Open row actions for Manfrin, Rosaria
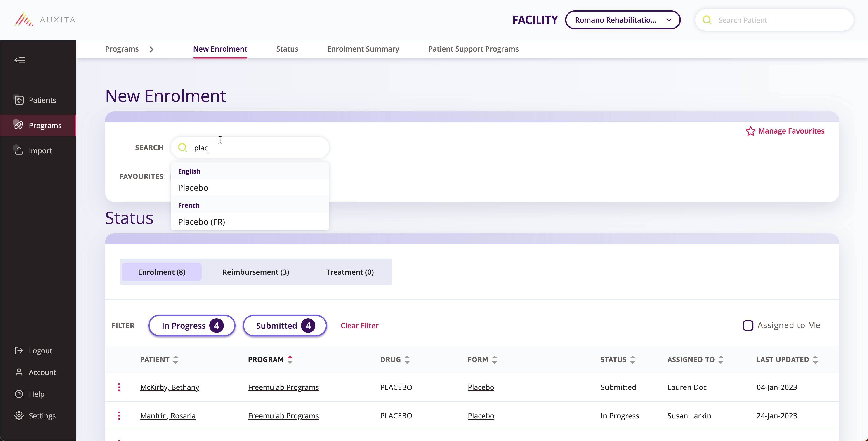The width and height of the screenshot is (868, 441). click(119, 415)
